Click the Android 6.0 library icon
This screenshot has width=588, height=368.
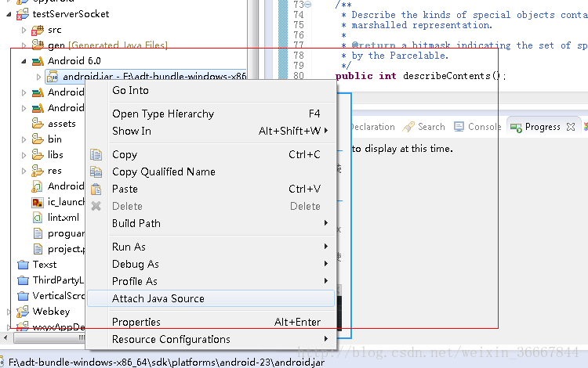tap(38, 61)
